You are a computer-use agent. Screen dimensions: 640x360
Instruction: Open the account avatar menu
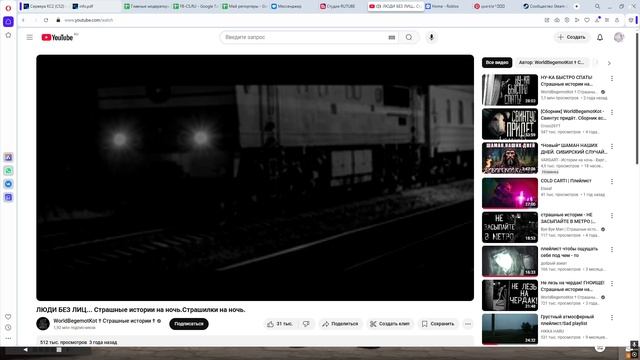[x=619, y=37]
